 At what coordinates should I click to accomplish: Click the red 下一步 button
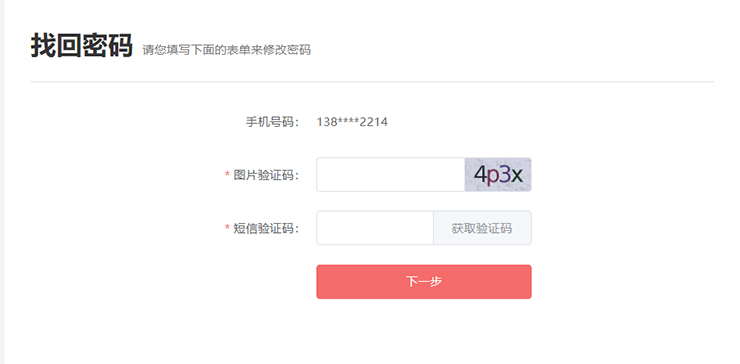pyautogui.click(x=424, y=282)
